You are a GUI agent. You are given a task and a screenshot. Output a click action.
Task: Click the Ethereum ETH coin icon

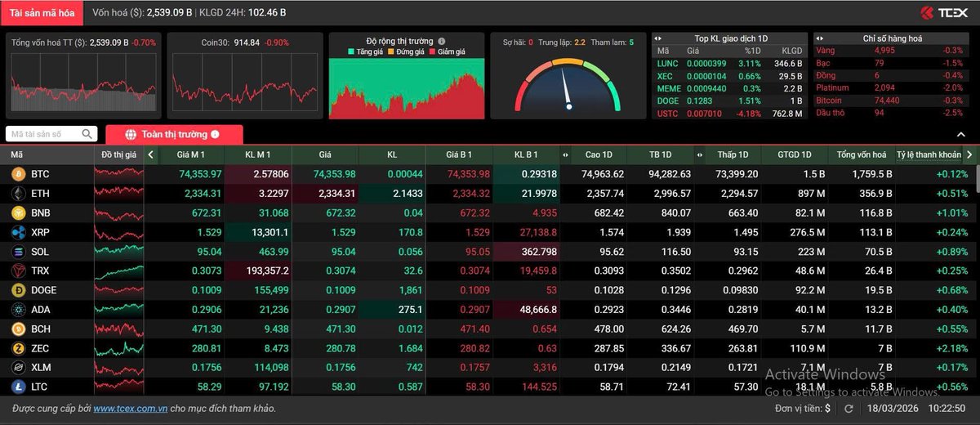point(17,194)
